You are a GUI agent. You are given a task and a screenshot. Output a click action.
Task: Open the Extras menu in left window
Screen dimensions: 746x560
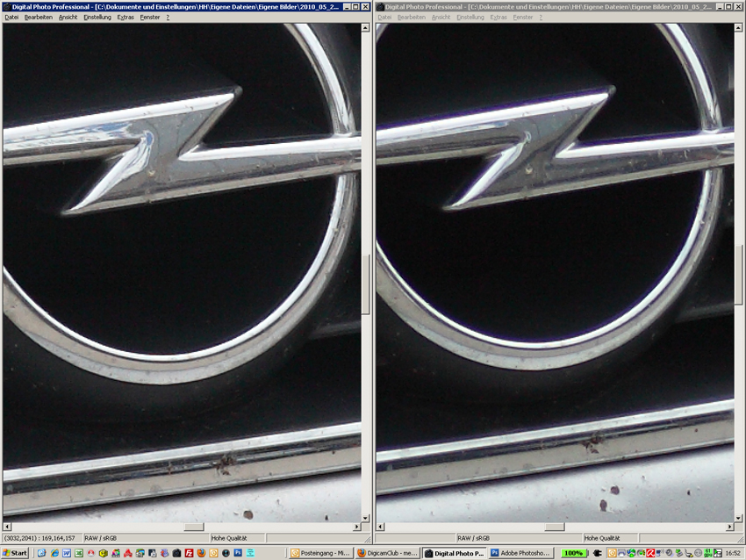[x=126, y=18]
